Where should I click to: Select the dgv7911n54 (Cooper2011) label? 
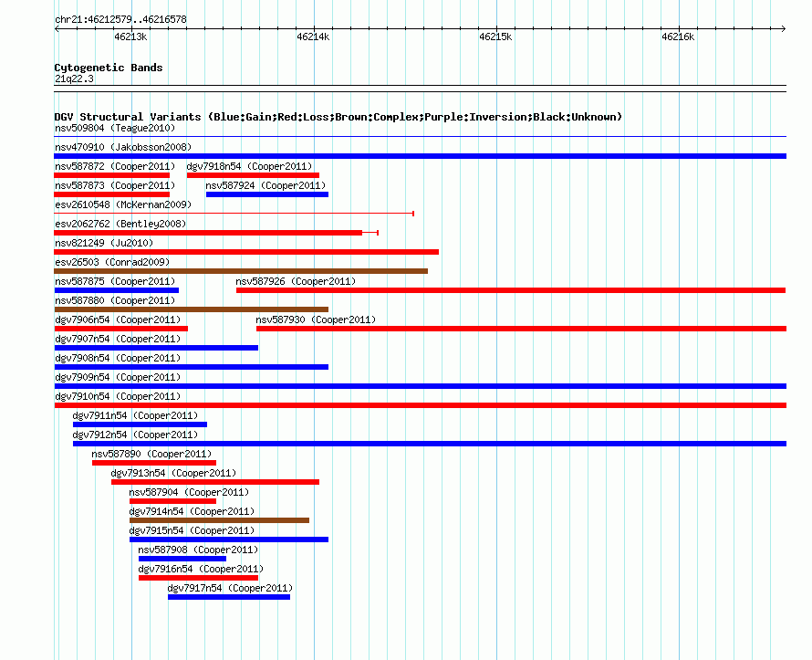[135, 415]
